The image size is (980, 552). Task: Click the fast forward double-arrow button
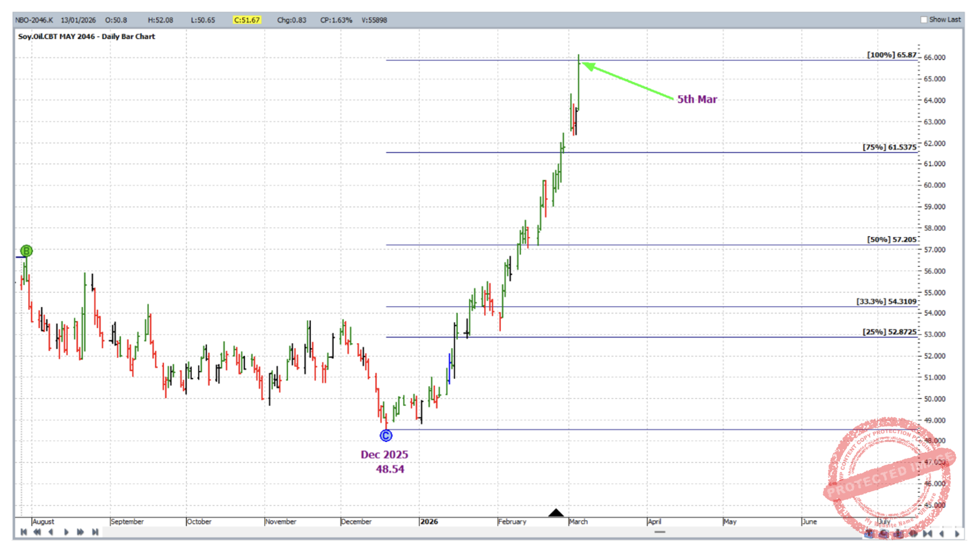[80, 532]
